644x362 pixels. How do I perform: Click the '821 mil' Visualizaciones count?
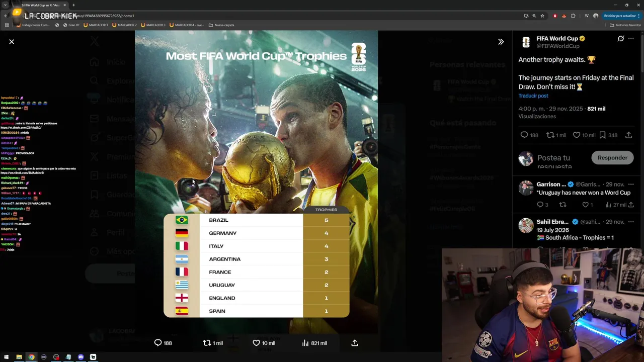(596, 109)
